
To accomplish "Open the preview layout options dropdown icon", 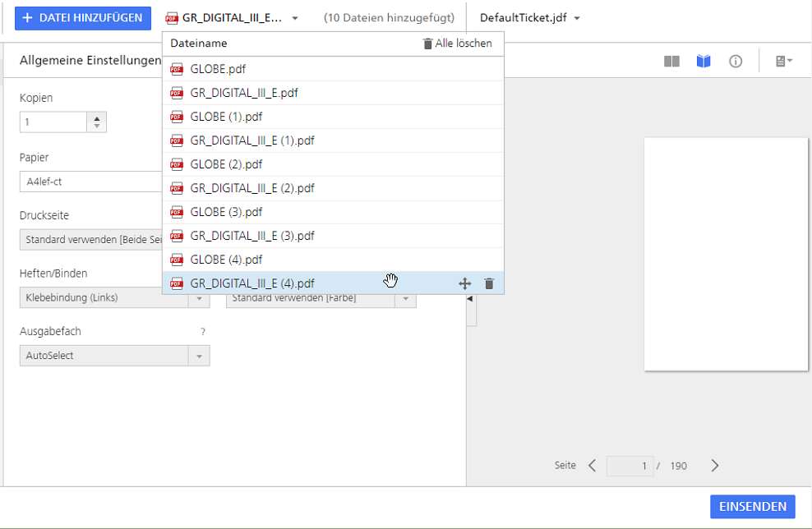I will tap(783, 62).
